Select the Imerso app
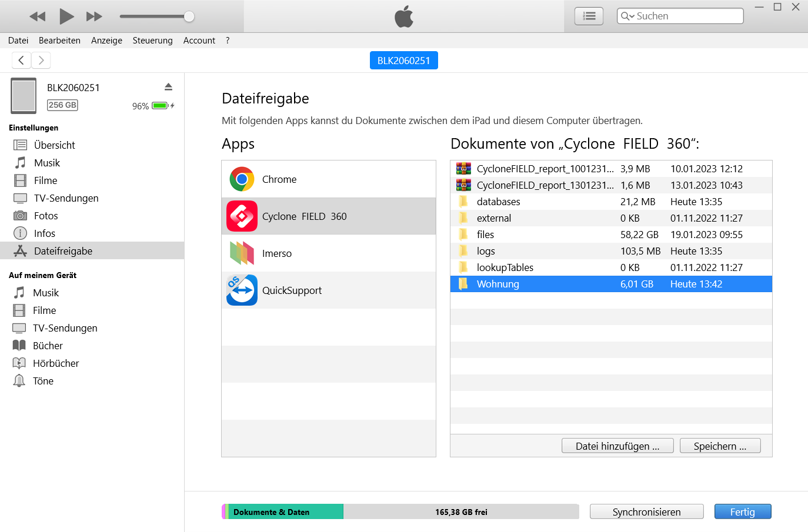 click(x=329, y=253)
